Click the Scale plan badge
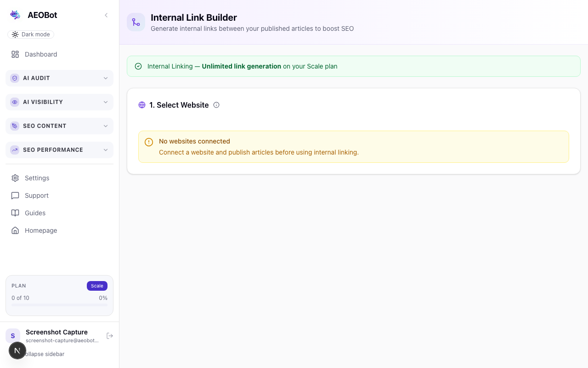The image size is (588, 368). (x=97, y=286)
